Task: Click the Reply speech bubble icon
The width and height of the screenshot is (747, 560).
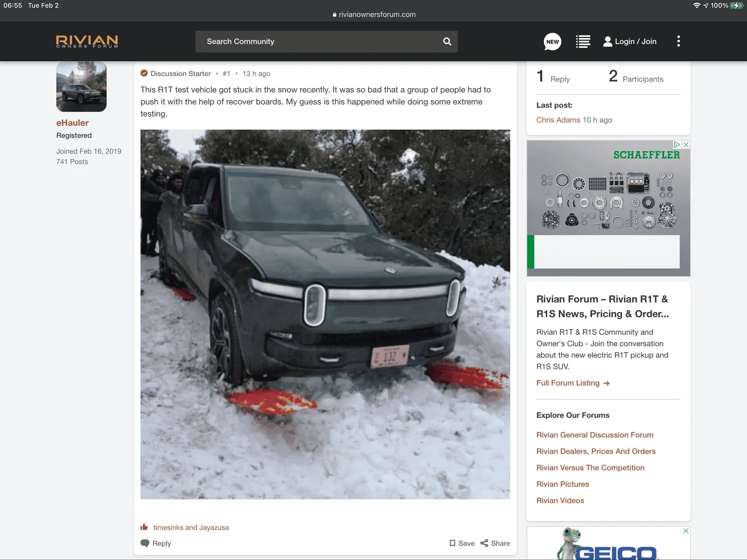Action: point(145,543)
